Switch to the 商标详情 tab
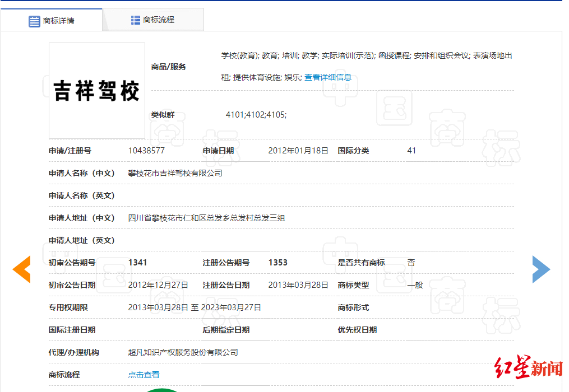Screen dimensions: 569x392 [x=52, y=20]
